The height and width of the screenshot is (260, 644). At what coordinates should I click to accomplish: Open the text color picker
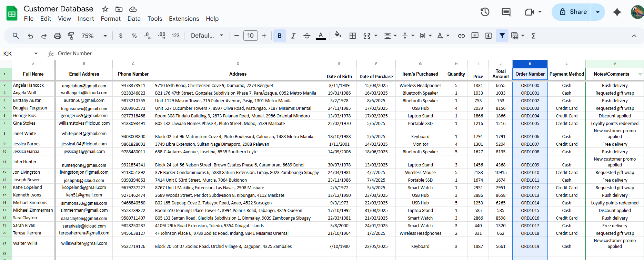pos(321,36)
